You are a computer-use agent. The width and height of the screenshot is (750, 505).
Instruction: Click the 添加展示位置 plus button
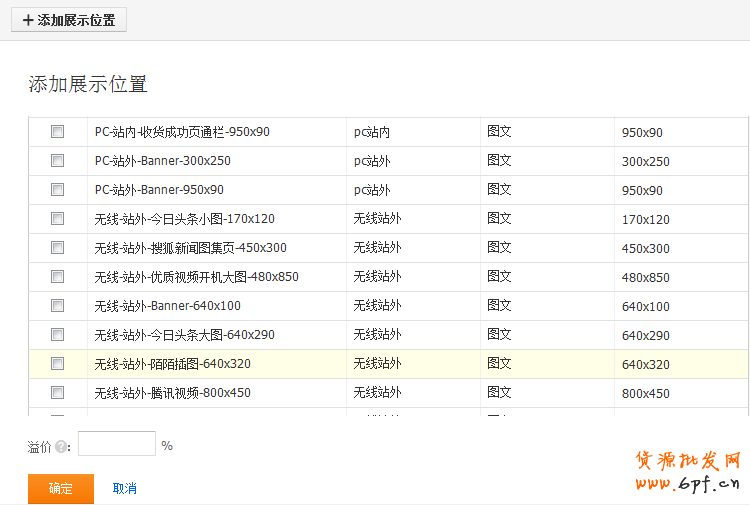pyautogui.click(x=69, y=20)
